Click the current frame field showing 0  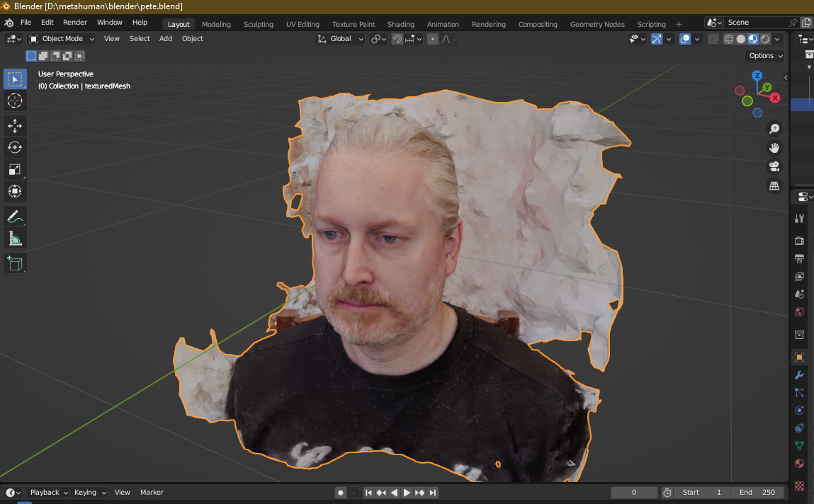634,493
